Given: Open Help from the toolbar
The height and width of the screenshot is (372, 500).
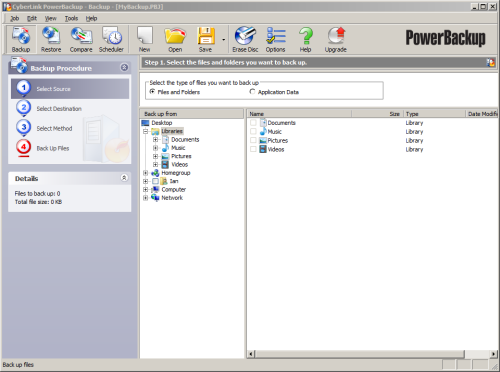Looking at the screenshot, I should 305,39.
